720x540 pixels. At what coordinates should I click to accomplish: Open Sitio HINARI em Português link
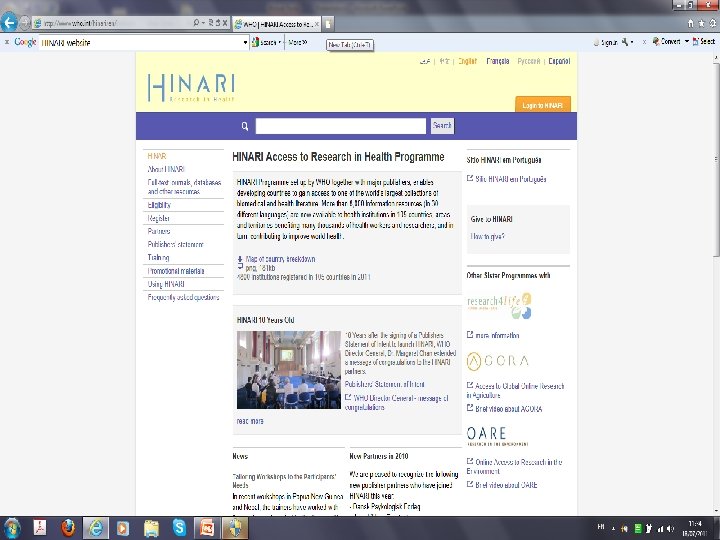coord(511,179)
